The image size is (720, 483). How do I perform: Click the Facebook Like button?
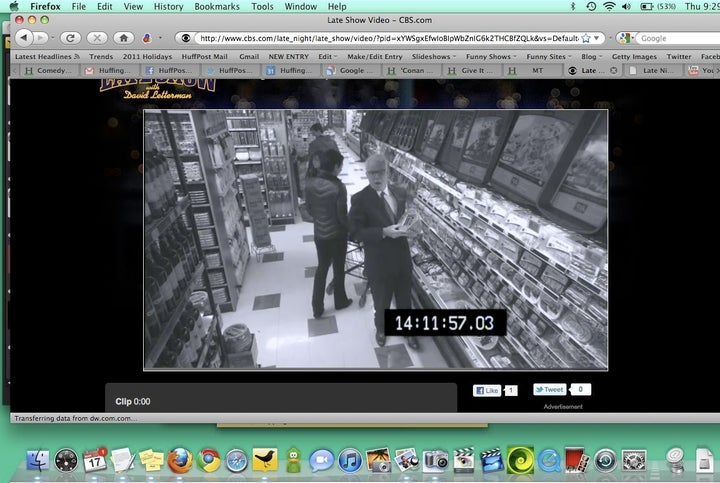pyautogui.click(x=487, y=390)
